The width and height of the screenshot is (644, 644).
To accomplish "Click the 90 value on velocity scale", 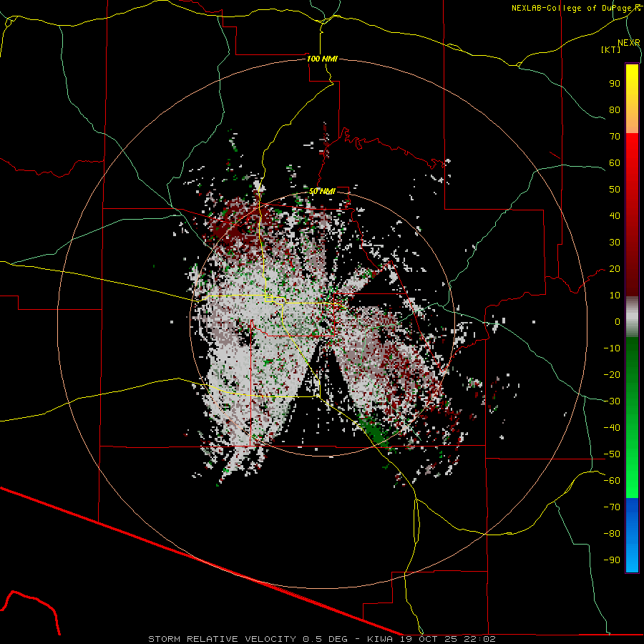I will (x=615, y=84).
